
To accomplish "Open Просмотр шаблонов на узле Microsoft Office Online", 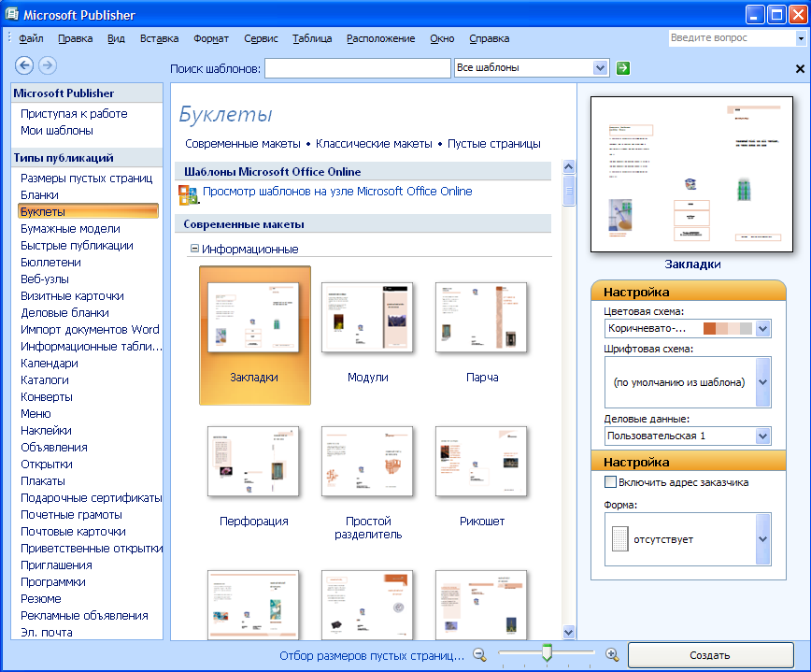I will point(337,192).
